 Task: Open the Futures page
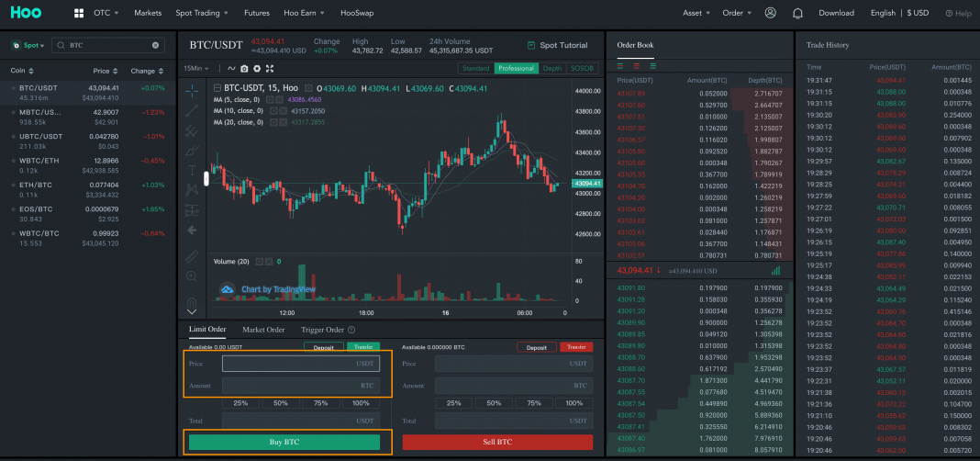pyautogui.click(x=257, y=13)
